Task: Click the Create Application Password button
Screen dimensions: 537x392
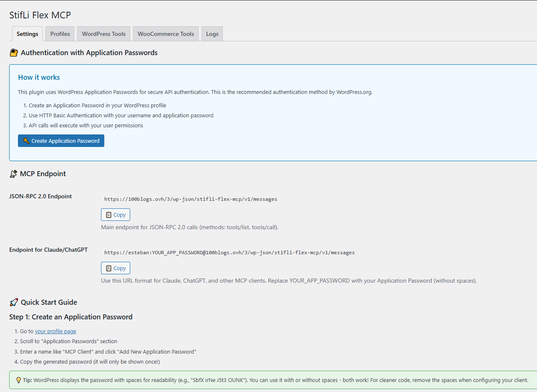Action: point(61,141)
